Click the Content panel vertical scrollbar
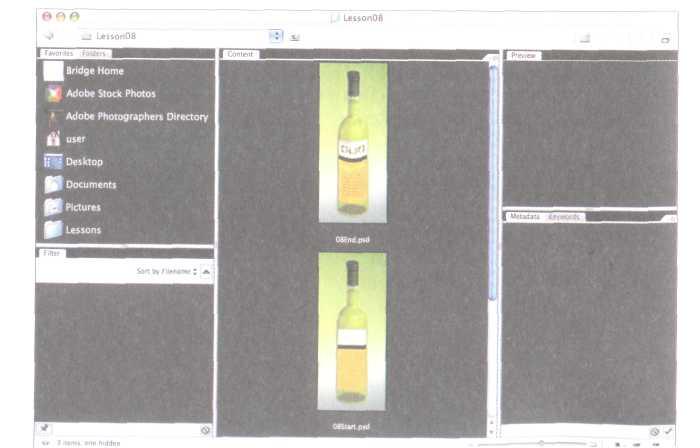 coord(493,183)
